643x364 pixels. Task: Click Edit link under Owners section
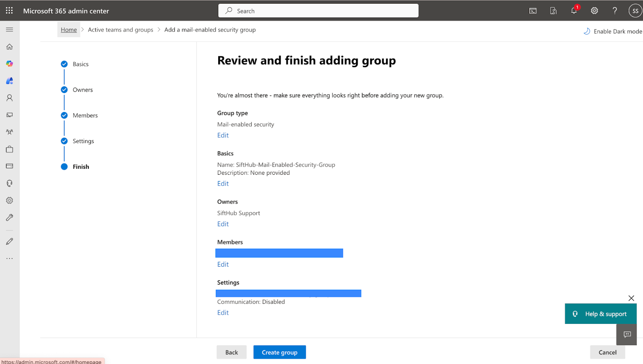[223, 224]
